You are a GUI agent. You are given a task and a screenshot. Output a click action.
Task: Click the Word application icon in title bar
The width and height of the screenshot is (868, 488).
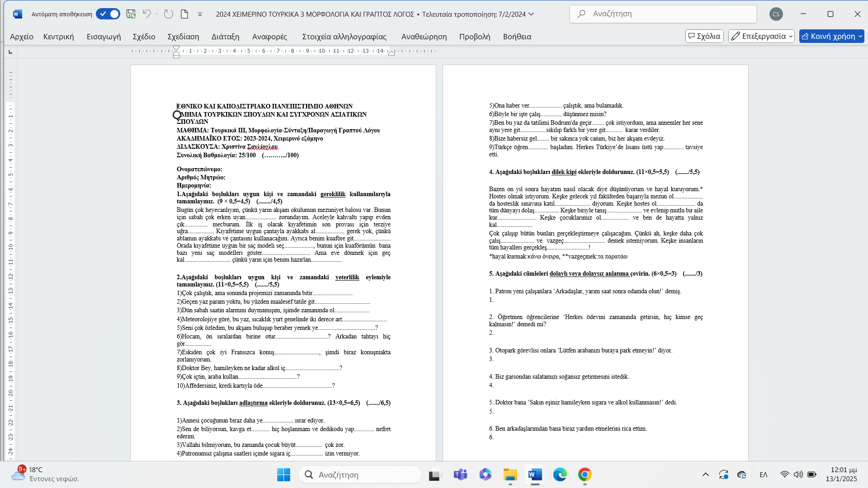pyautogui.click(x=17, y=14)
